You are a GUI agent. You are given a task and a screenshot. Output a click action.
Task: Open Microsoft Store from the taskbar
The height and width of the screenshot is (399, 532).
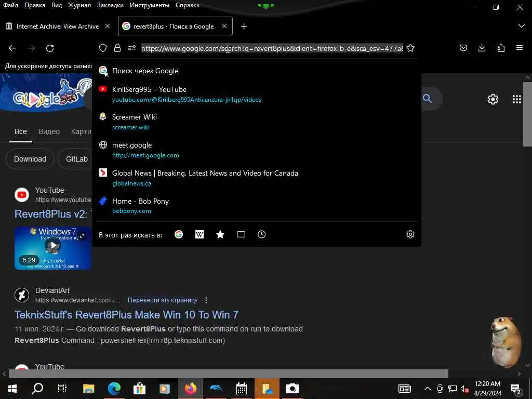[139, 389]
